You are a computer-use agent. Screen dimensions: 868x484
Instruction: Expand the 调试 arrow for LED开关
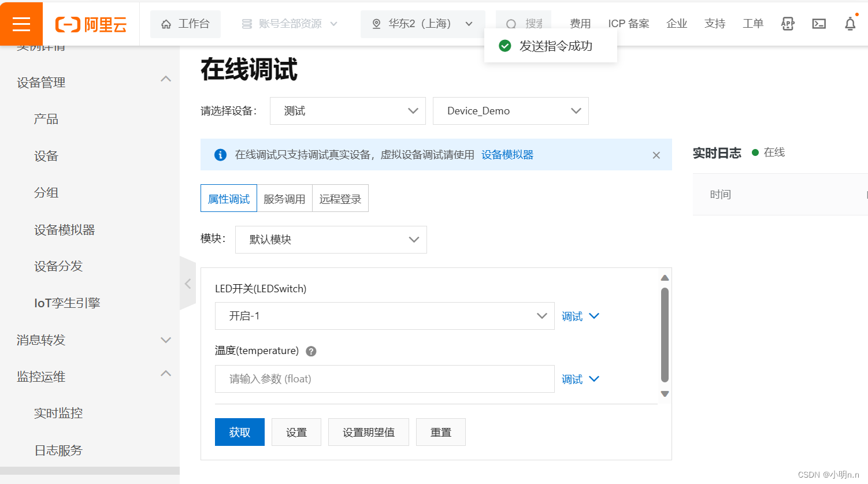pos(594,316)
